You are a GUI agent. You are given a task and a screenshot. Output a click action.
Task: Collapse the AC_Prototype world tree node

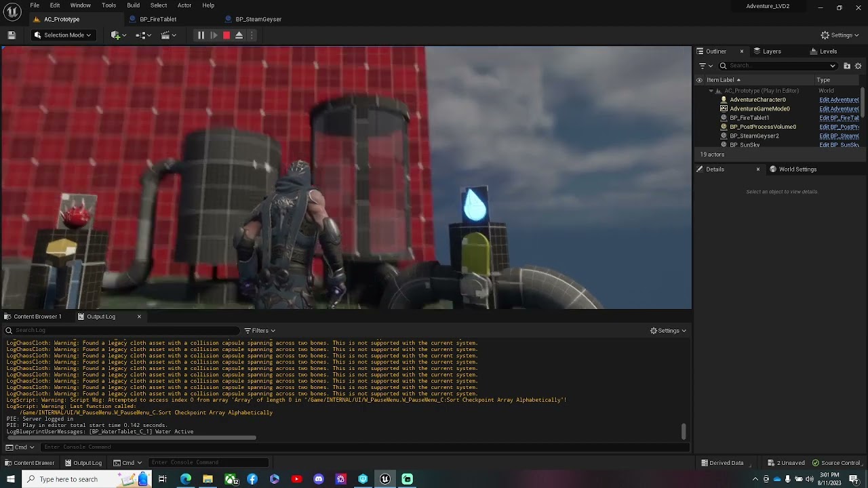tap(711, 91)
